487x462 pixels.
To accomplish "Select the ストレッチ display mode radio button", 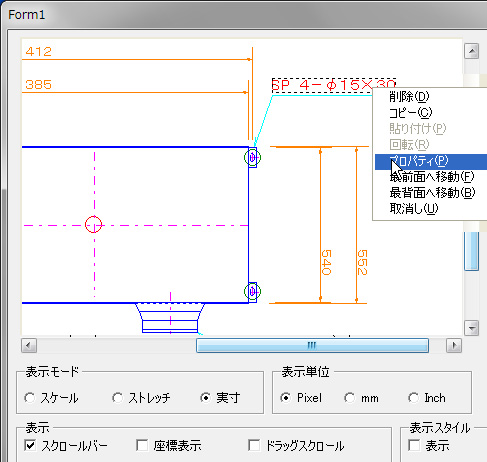I will coord(117,398).
